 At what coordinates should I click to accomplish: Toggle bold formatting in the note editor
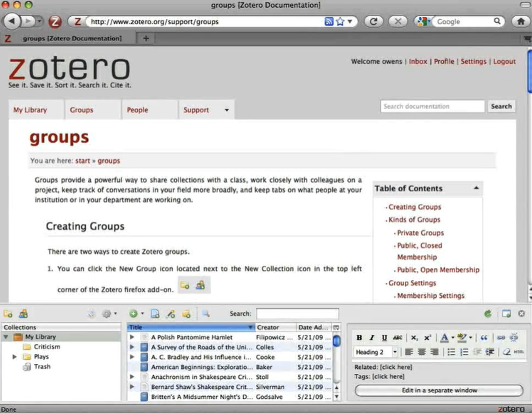(359, 338)
